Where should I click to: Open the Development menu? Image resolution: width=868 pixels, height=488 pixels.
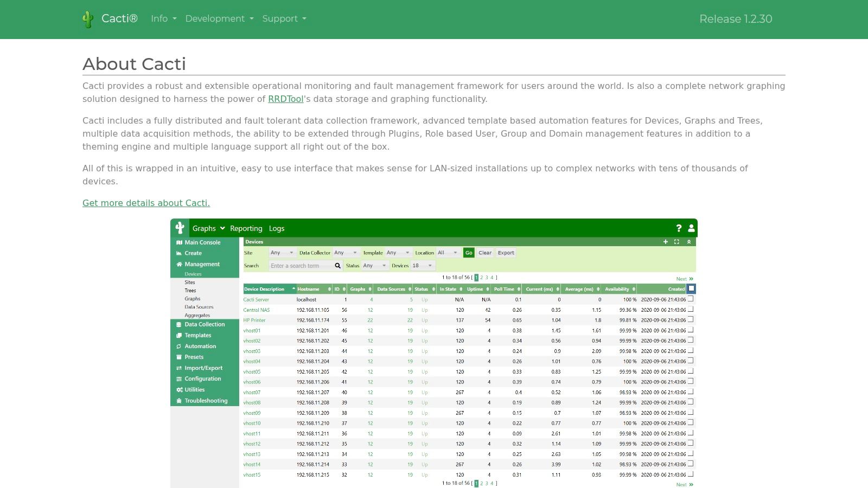pyautogui.click(x=219, y=18)
